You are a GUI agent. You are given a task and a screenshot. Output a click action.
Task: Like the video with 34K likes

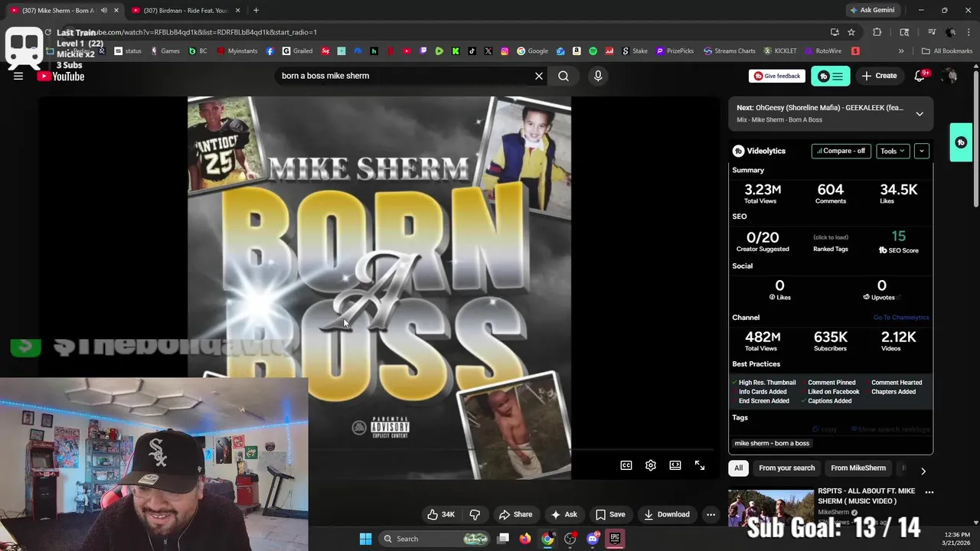tap(441, 514)
